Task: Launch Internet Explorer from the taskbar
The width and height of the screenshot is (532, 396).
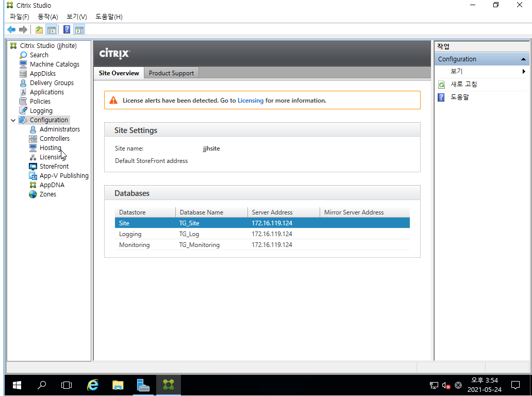Action: tap(92, 385)
